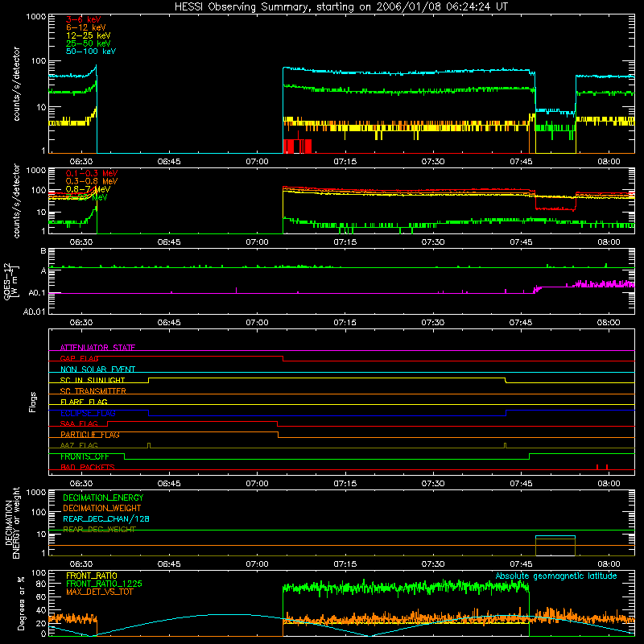Click the vertical Flags axis label
Image resolution: width=644 pixels, height=644 pixels.
tap(33, 402)
